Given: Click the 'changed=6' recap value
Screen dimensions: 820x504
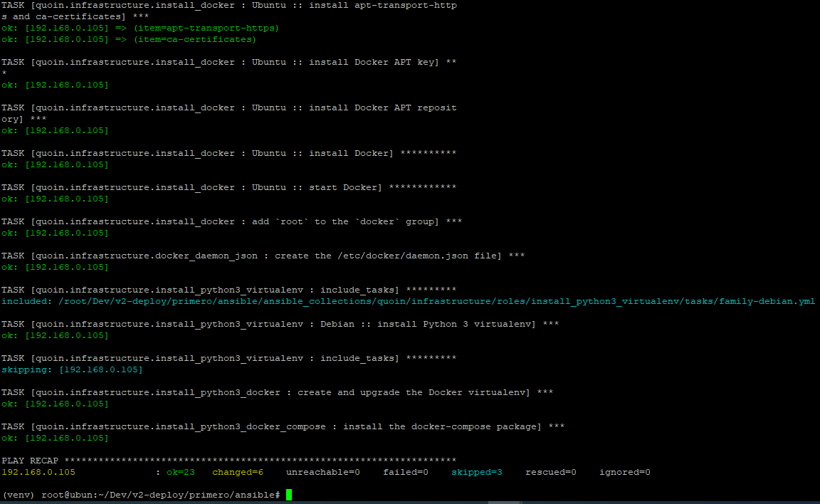Looking at the screenshot, I should tap(238, 472).
